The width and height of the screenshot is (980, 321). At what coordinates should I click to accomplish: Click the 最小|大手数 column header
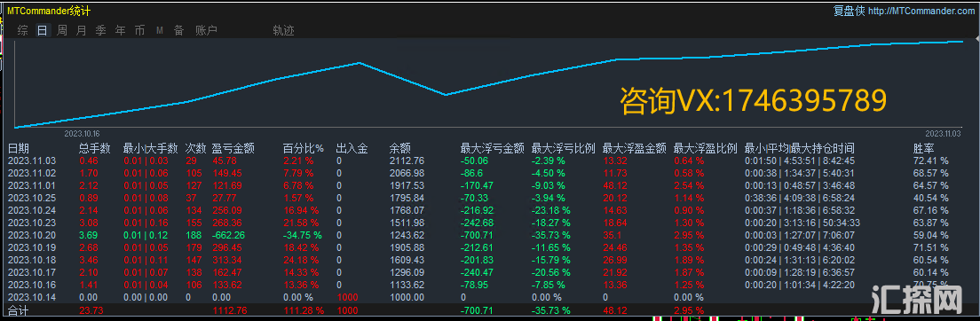coord(151,149)
